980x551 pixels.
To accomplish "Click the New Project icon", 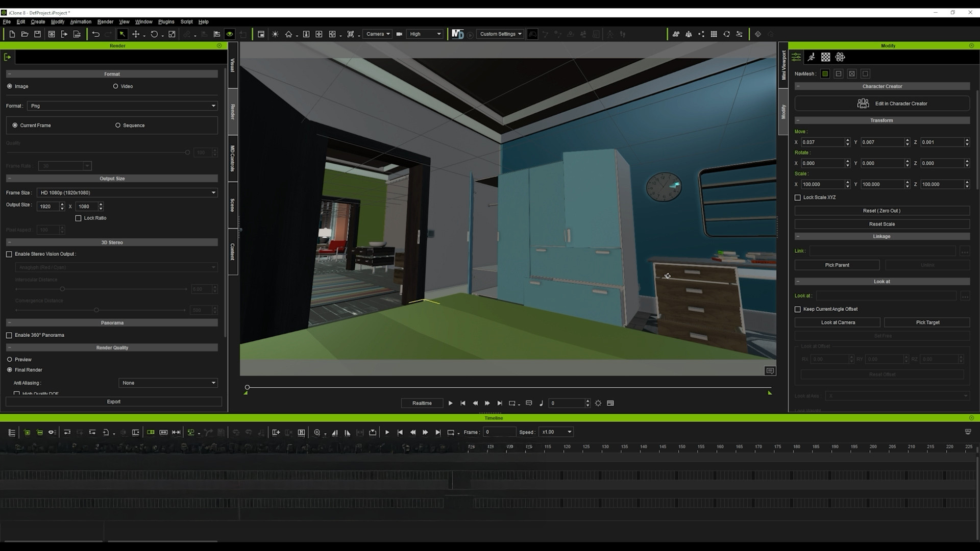I will [x=12, y=34].
